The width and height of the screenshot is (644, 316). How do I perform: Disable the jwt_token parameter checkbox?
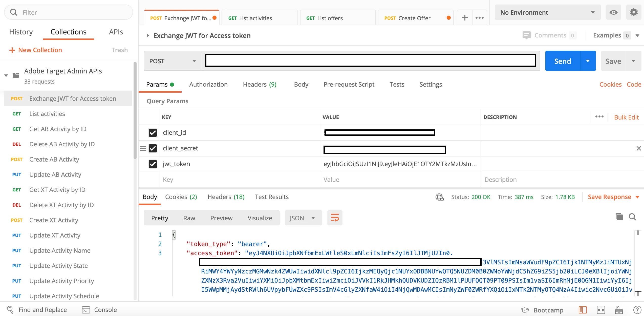pos(153,164)
